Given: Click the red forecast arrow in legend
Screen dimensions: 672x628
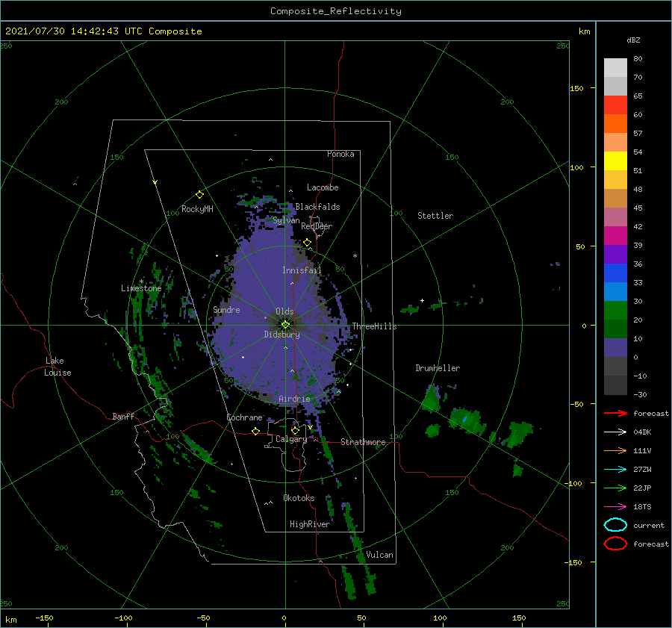Looking at the screenshot, I should (x=615, y=413).
